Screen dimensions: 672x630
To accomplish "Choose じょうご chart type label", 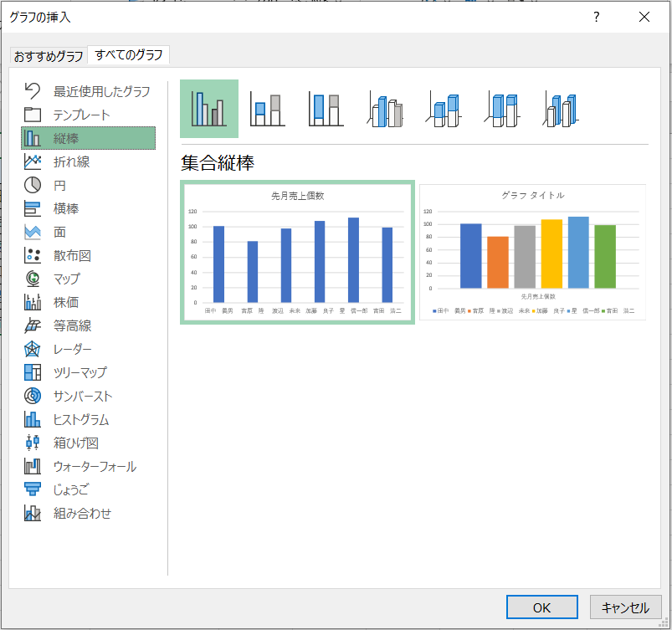I will 70,489.
